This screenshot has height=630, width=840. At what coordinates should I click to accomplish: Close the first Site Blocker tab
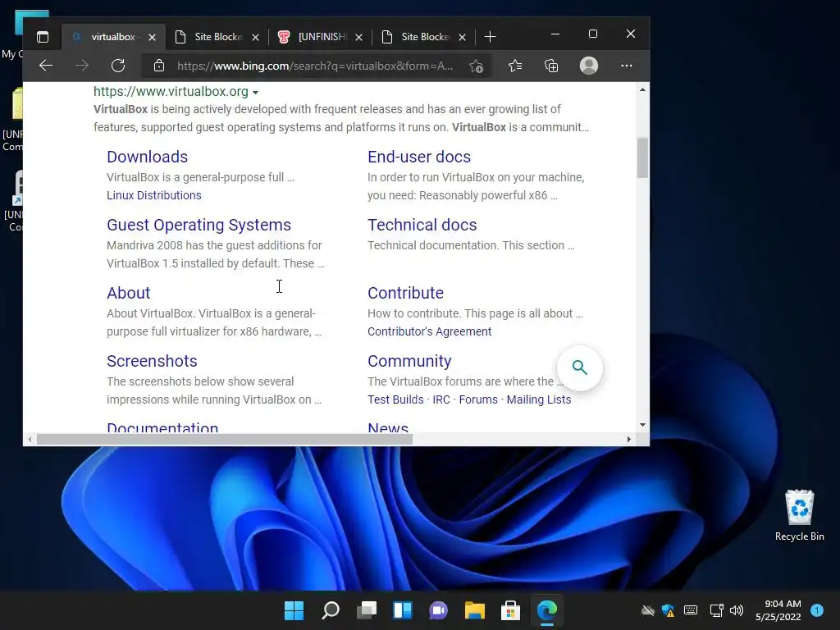pyautogui.click(x=256, y=37)
